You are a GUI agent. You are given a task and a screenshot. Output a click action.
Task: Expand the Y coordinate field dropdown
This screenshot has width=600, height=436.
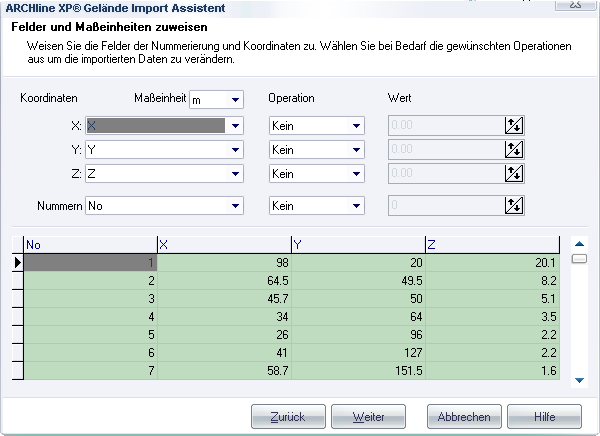pyautogui.click(x=235, y=150)
